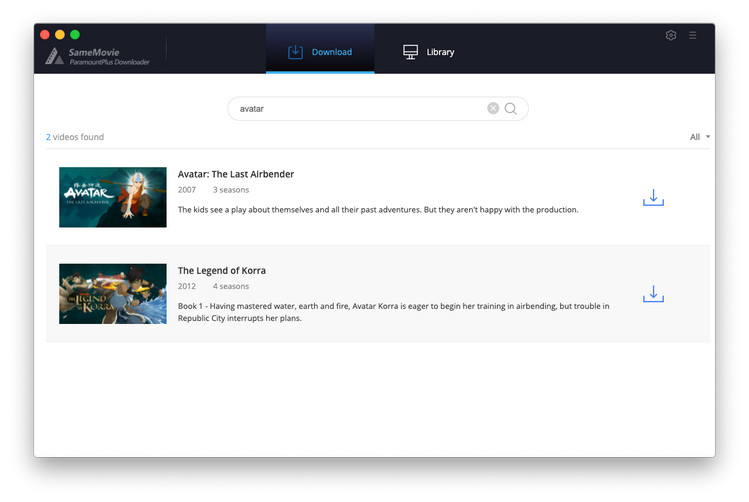
Task: Clear the avatar search text
Action: (493, 108)
